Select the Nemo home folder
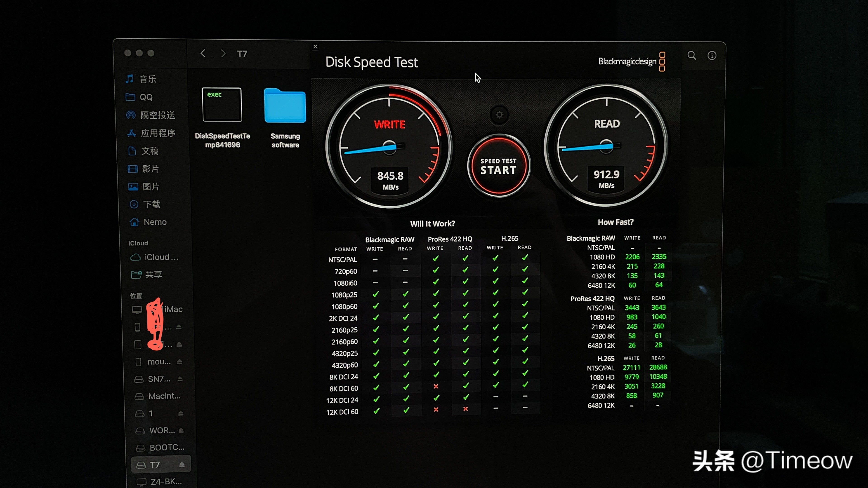868x488 pixels. 155,222
